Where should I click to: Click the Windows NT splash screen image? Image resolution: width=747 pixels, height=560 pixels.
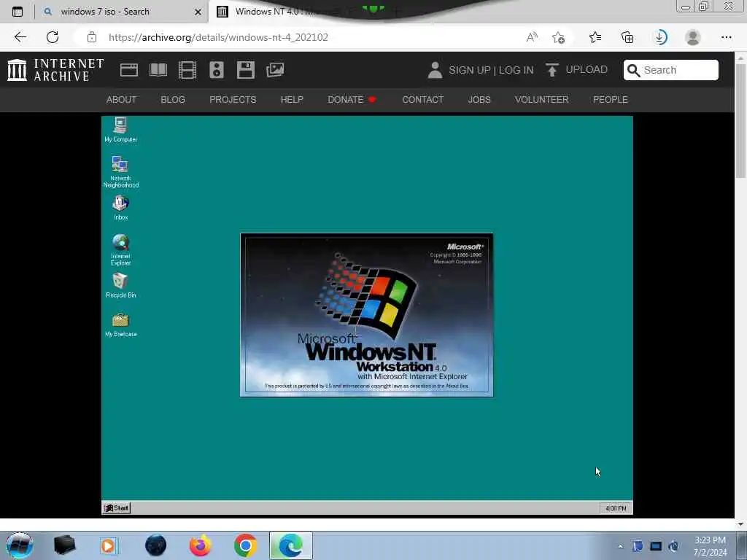(366, 315)
